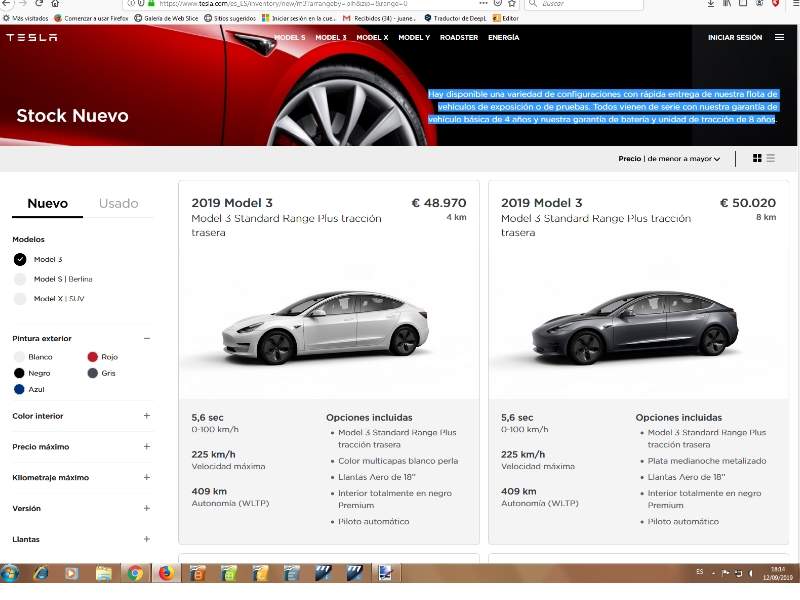Image resolution: width=800 pixels, height=600 pixels.
Task: Switch to the Usado tab
Action: 118,203
